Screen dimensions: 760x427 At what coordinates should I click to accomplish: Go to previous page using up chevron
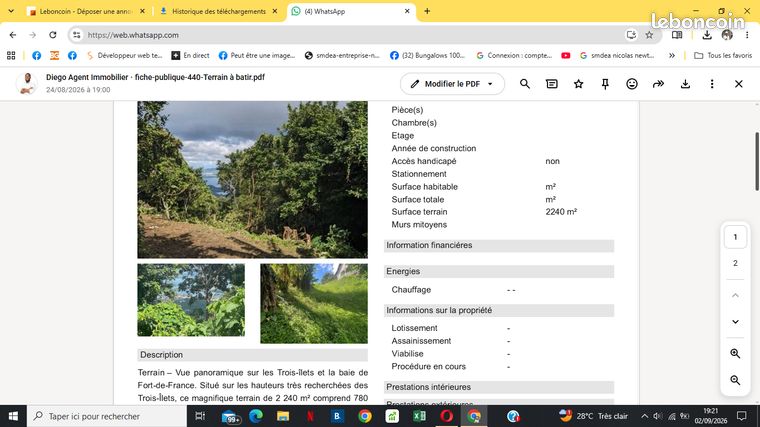735,295
